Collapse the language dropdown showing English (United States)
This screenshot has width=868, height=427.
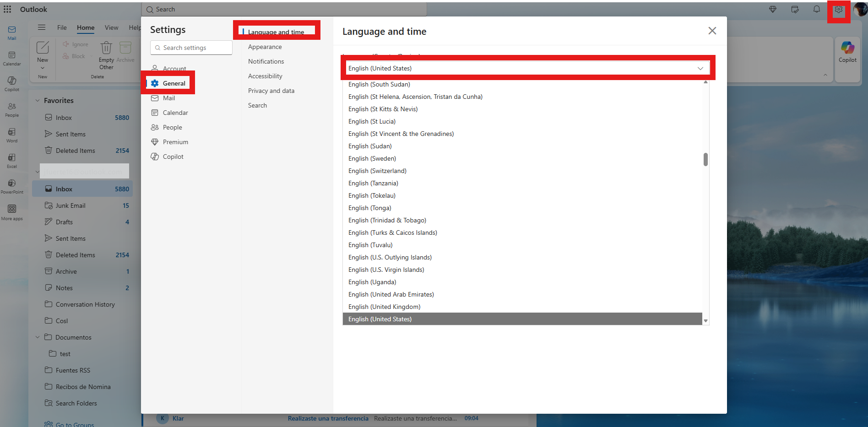527,68
